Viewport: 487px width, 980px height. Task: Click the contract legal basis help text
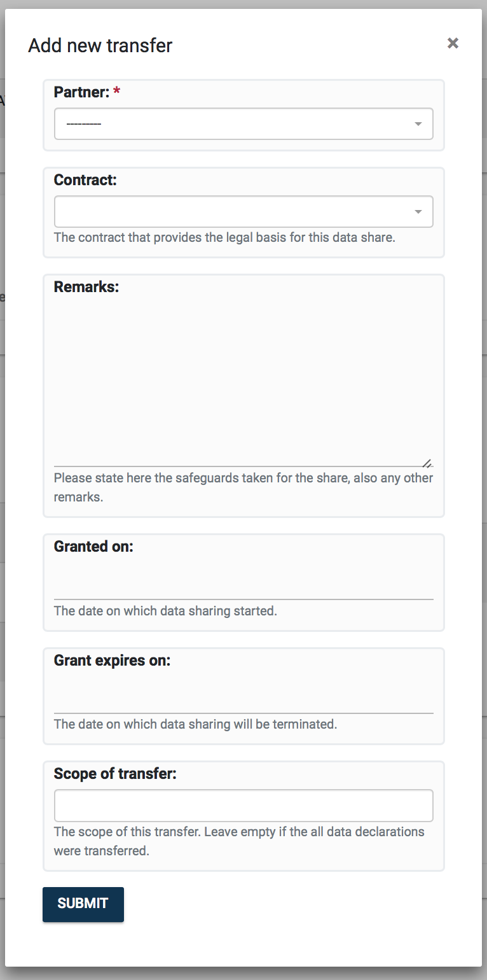224,237
